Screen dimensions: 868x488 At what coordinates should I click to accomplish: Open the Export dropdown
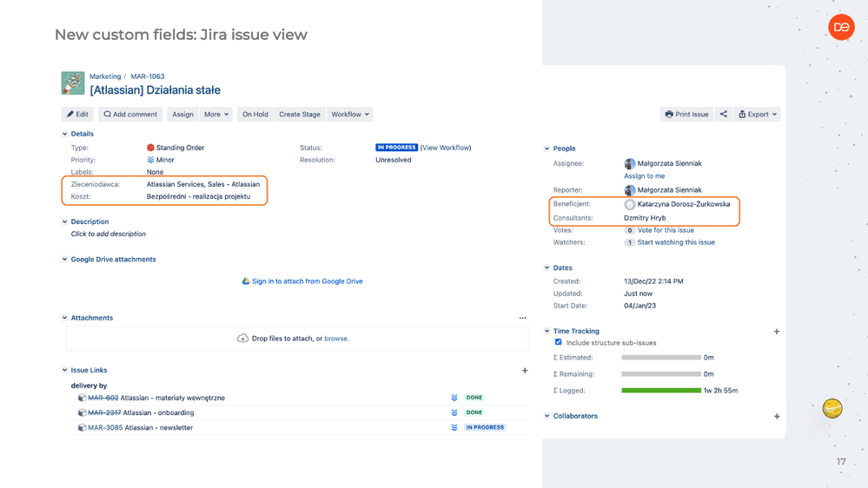click(758, 114)
